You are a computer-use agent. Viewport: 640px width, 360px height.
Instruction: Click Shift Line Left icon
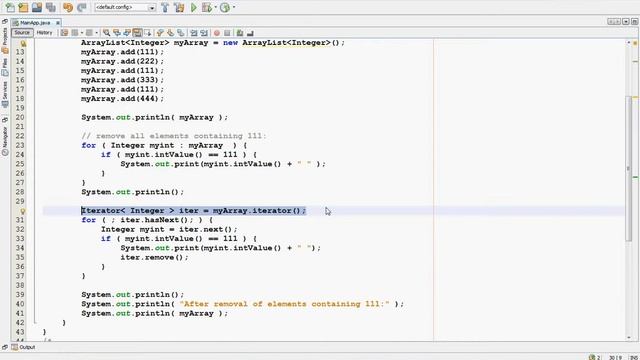(193, 33)
